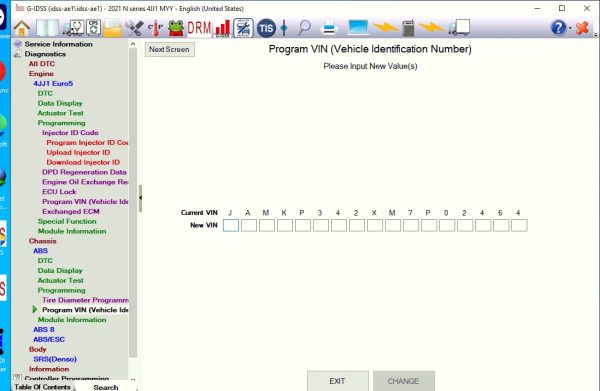Image resolution: width=600 pixels, height=391 pixels.
Task: Select ECU Lock in the tree
Action: (59, 192)
